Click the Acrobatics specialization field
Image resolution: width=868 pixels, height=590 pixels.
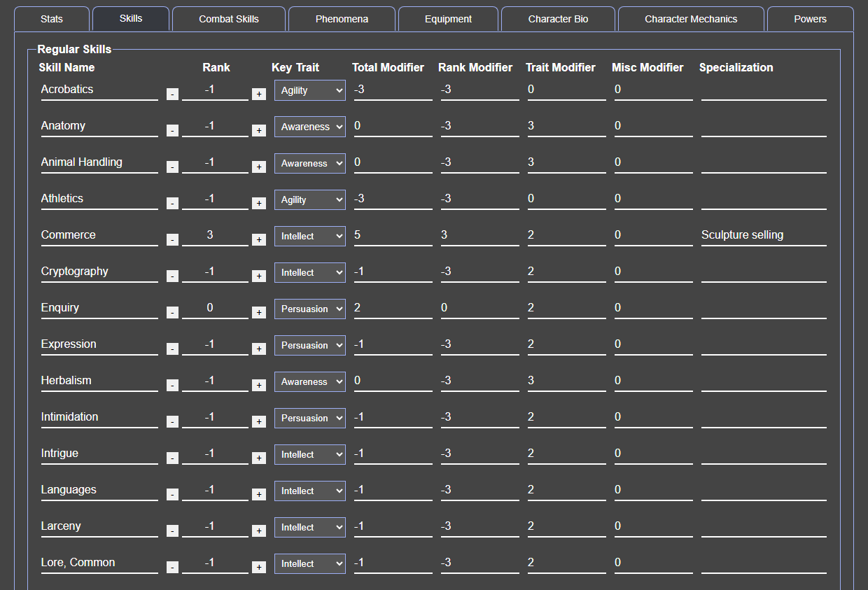[x=764, y=90]
